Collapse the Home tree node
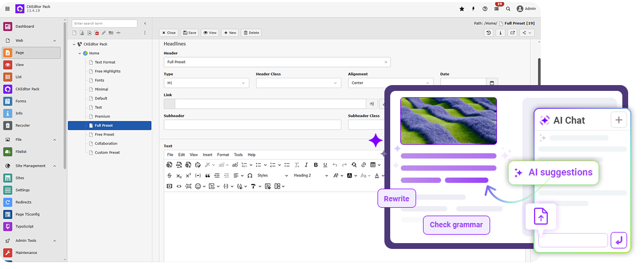The width and height of the screenshot is (644, 269). tap(80, 53)
